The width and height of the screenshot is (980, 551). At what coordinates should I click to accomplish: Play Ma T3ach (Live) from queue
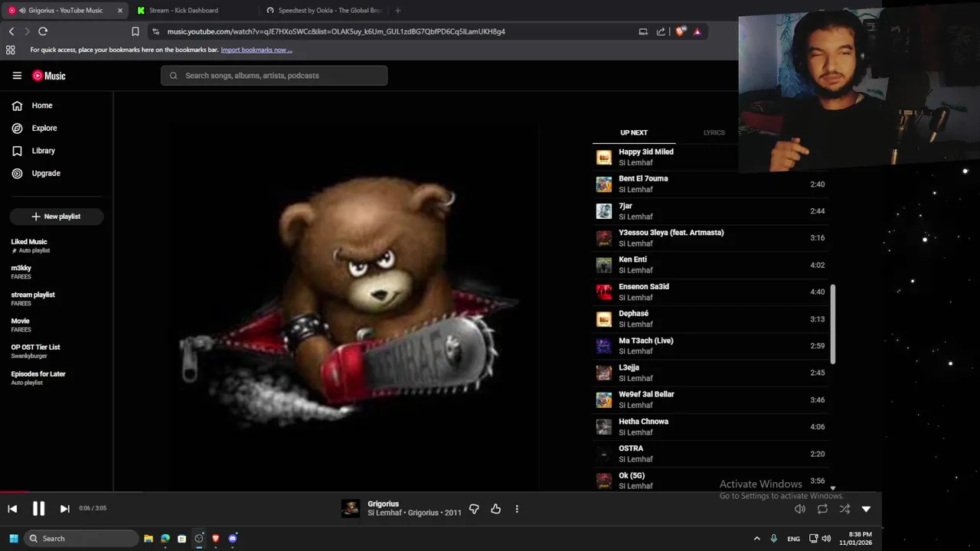coord(710,346)
